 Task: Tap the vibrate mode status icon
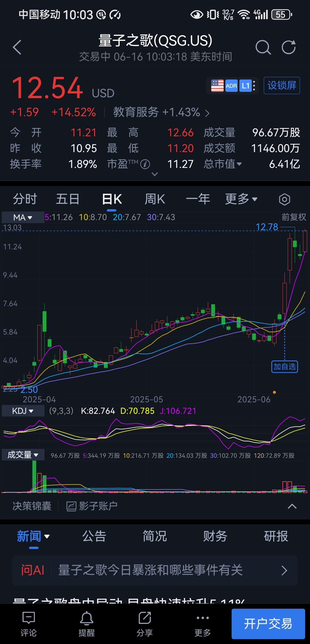pyautogui.click(x=213, y=14)
